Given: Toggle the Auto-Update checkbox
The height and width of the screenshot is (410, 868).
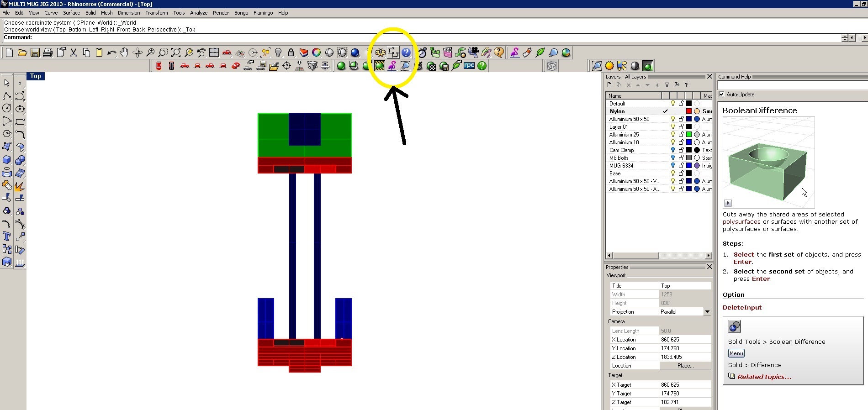Looking at the screenshot, I should click(721, 95).
